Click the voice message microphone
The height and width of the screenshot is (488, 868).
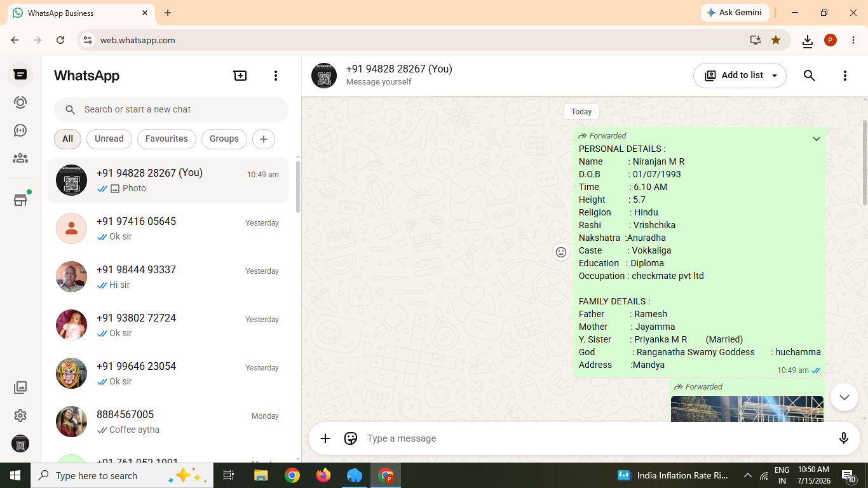coord(844,438)
